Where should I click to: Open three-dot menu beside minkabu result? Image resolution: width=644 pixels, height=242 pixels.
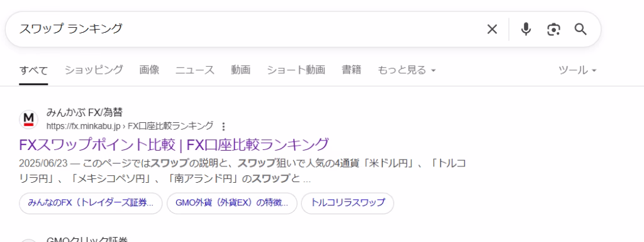pos(223,126)
